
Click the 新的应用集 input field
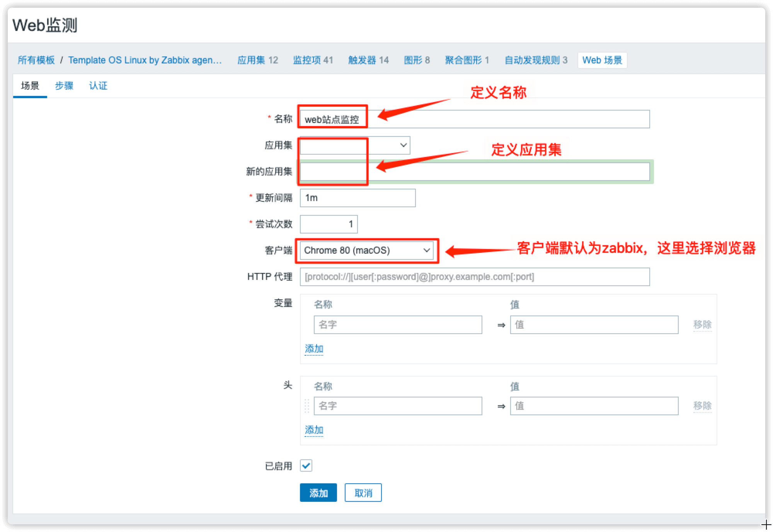click(x=502, y=172)
